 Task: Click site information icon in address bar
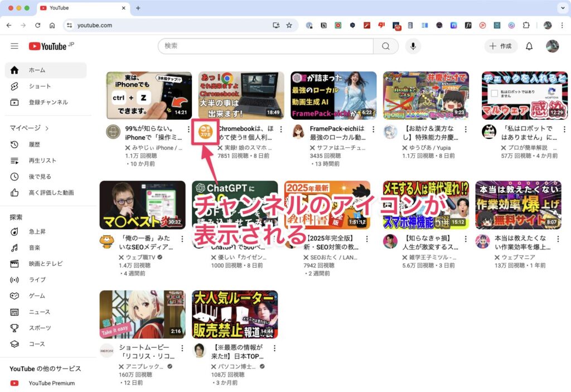click(x=70, y=25)
